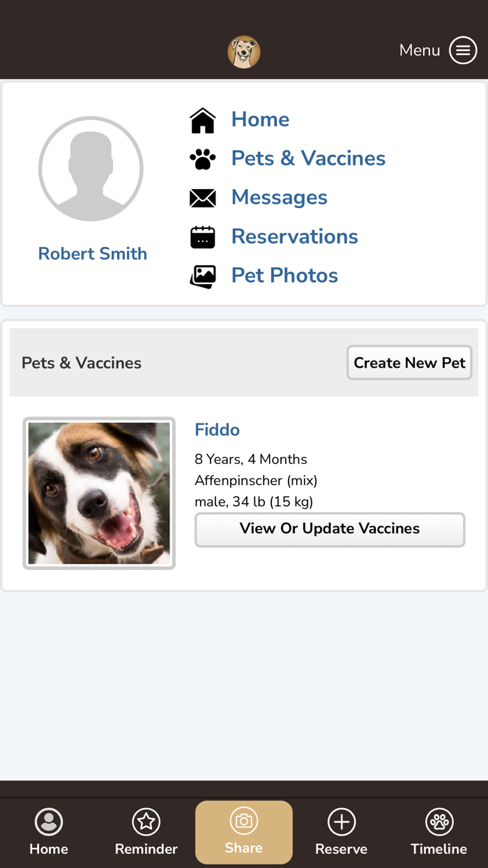488x868 pixels.
Task: Tap the Home person icon in bottom navigation
Action: click(x=48, y=821)
